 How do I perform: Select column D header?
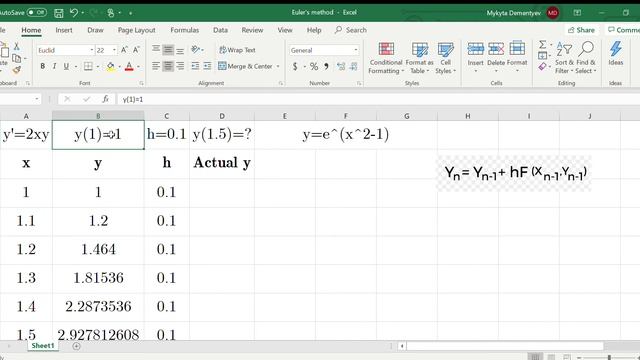coord(222,116)
